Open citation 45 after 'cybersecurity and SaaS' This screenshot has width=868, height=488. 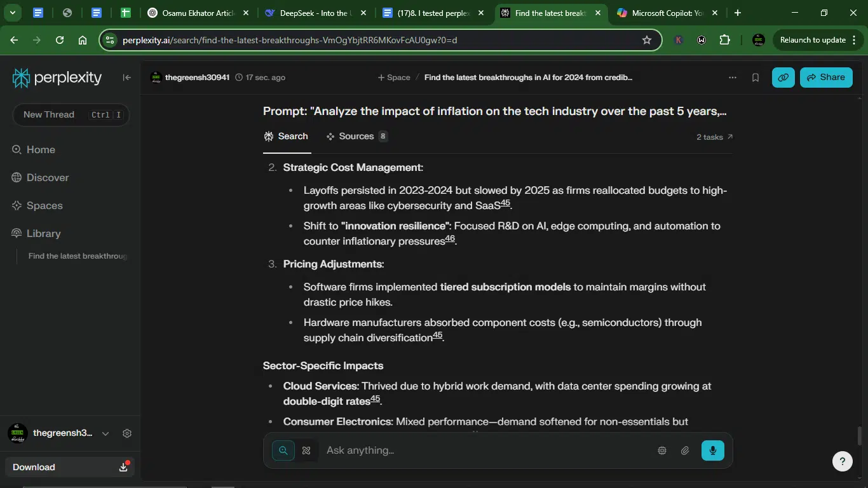pos(505,203)
